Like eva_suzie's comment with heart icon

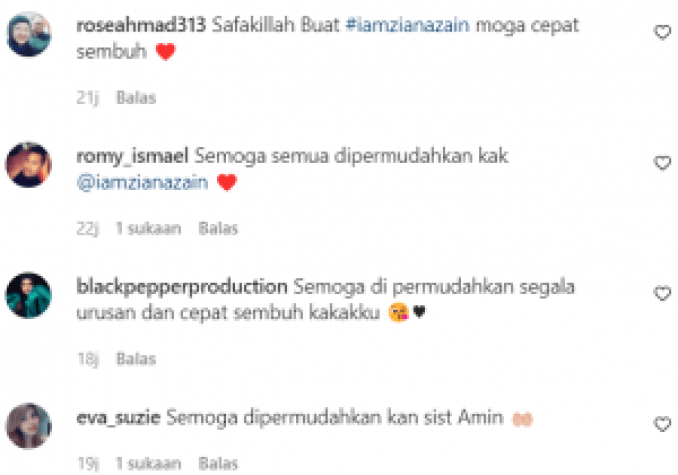tap(662, 424)
